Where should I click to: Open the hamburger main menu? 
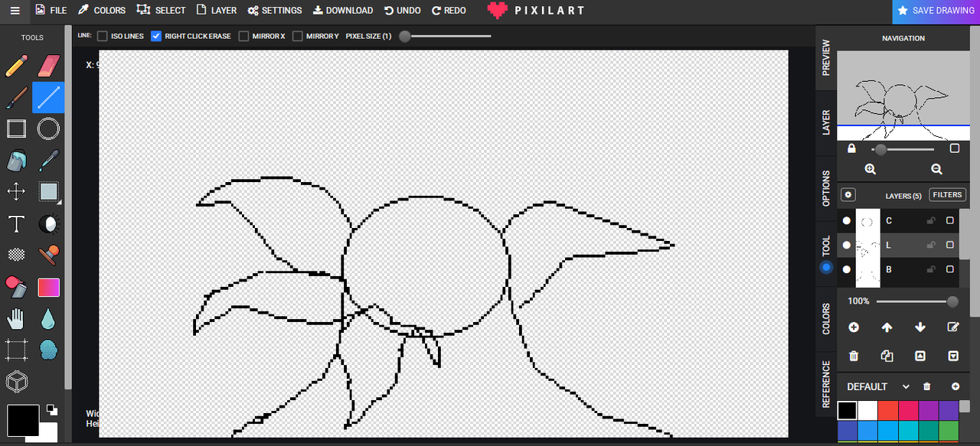point(15,11)
